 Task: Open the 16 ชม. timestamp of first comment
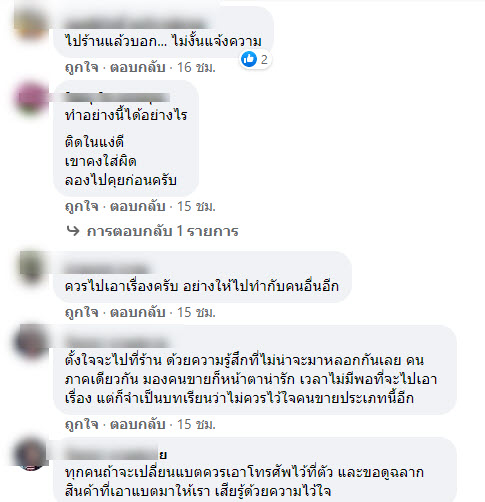click(x=196, y=67)
